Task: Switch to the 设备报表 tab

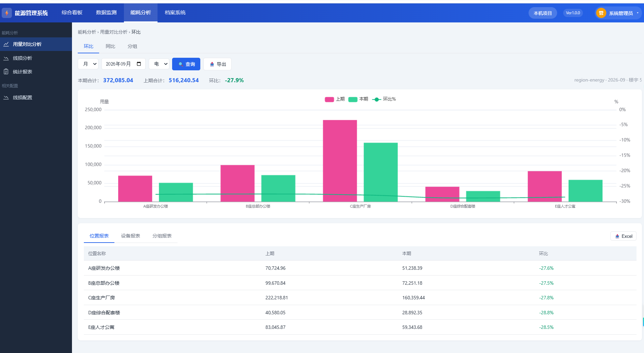Action: pos(130,236)
